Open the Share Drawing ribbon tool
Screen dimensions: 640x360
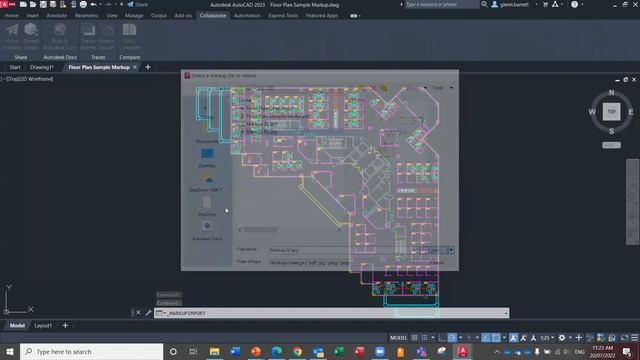[x=12, y=36]
